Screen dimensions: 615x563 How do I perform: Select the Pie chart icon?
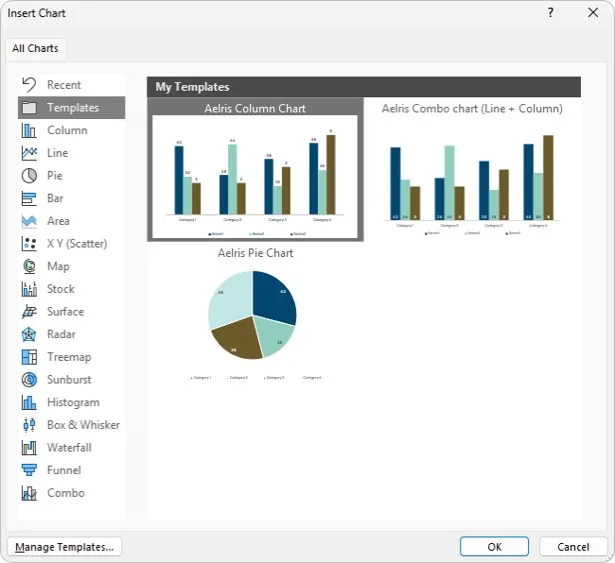(x=29, y=176)
